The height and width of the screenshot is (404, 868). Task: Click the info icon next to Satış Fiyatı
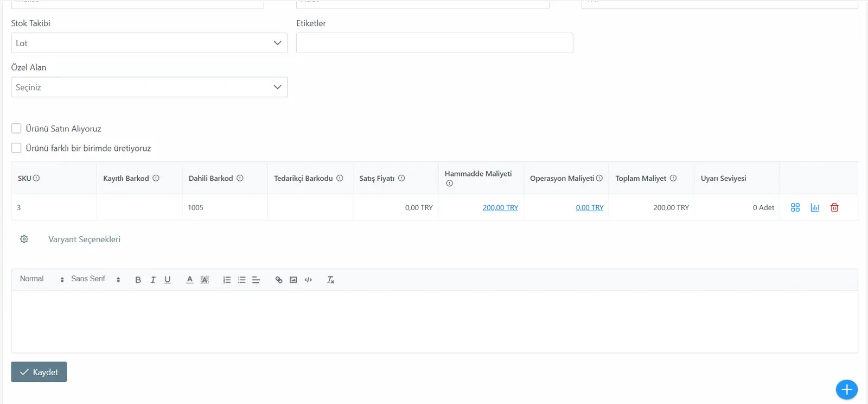[401, 178]
